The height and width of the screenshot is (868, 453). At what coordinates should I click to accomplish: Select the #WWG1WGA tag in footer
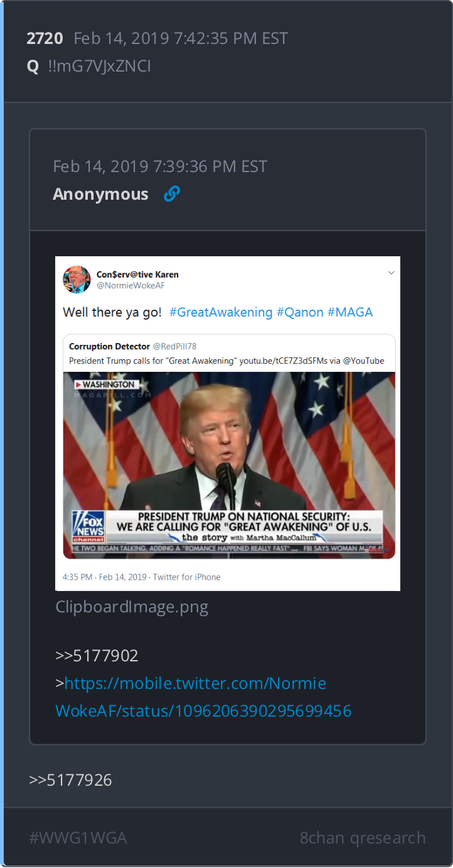pos(78,838)
